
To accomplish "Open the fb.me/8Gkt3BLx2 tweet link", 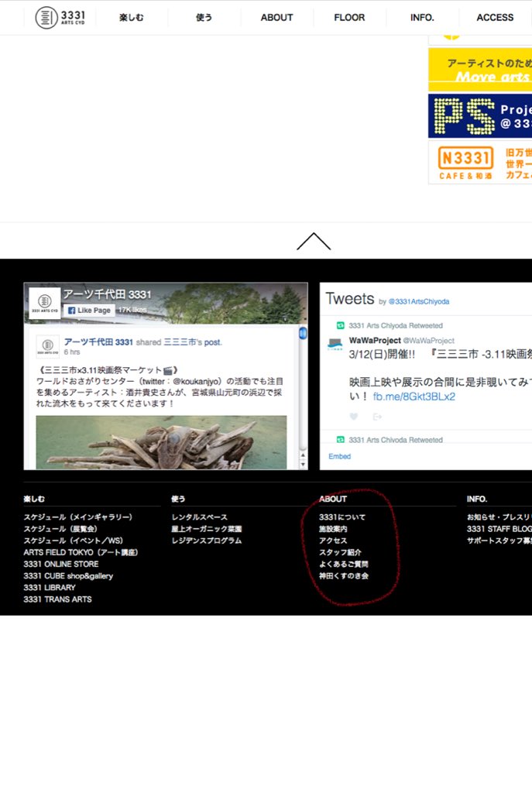I will click(x=414, y=396).
